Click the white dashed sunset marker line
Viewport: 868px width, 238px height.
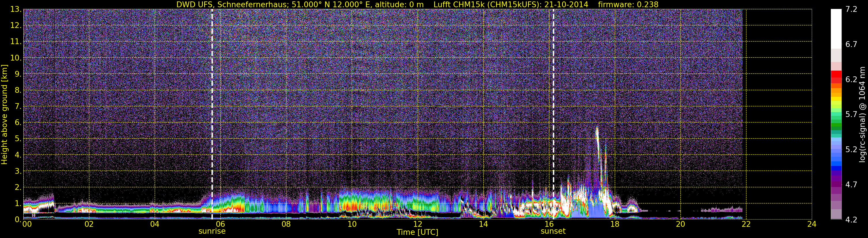(x=553, y=114)
